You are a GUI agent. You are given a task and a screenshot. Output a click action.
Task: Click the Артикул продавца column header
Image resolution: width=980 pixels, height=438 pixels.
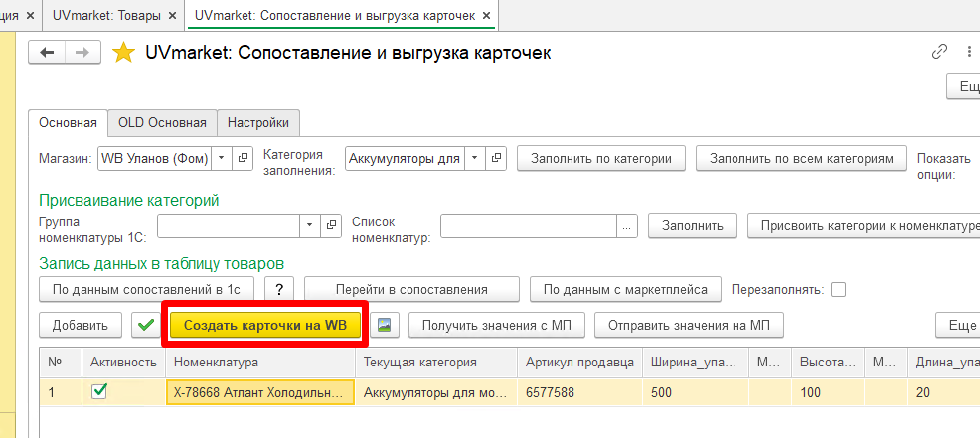[580, 363]
